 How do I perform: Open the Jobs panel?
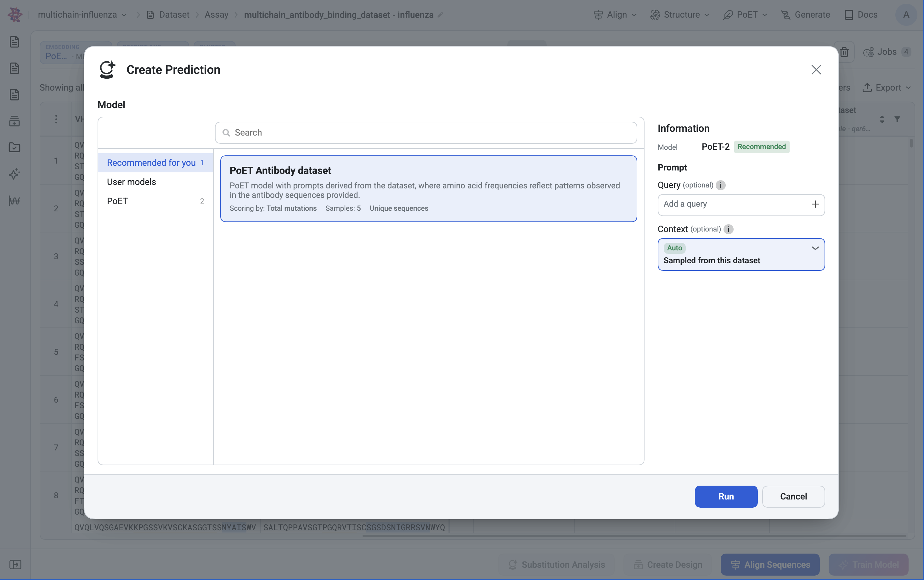pyautogui.click(x=887, y=52)
